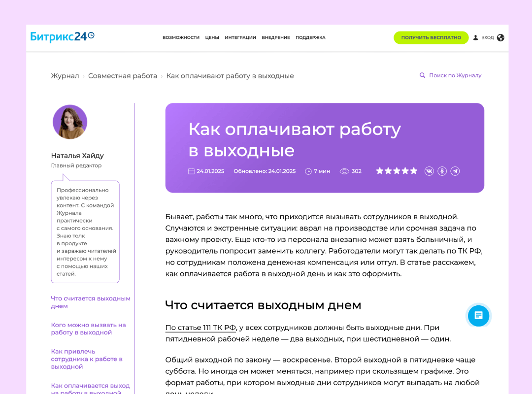Share article via Odnoklassniki icon
532x394 pixels.
pos(442,171)
